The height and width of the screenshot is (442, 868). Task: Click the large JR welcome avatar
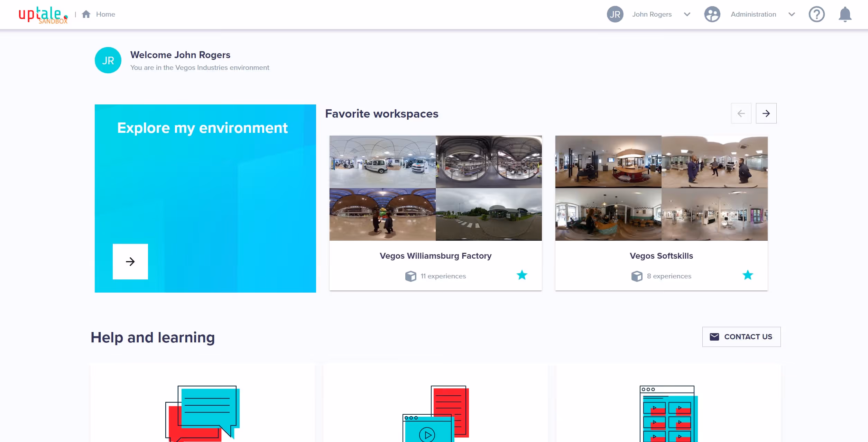[x=108, y=60]
